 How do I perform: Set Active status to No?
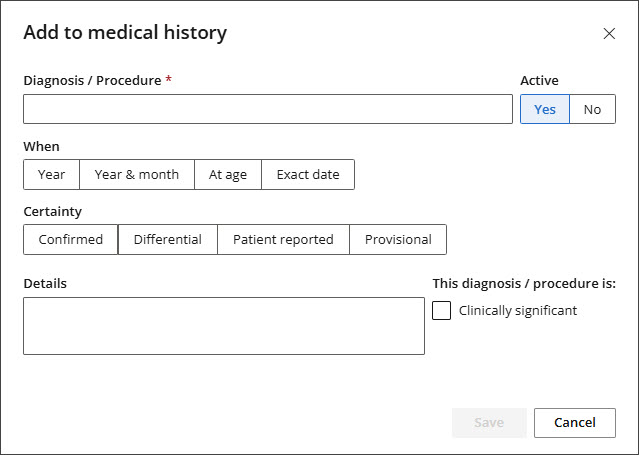pos(592,109)
